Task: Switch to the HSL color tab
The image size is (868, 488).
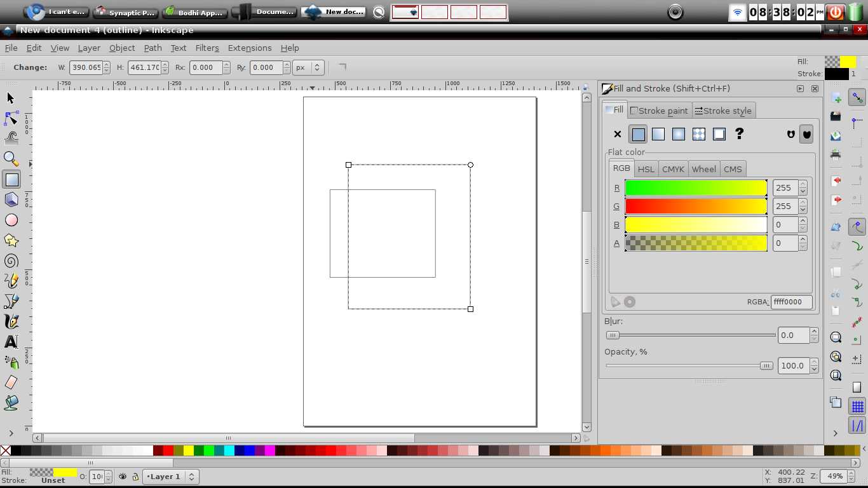Action: coord(646,169)
